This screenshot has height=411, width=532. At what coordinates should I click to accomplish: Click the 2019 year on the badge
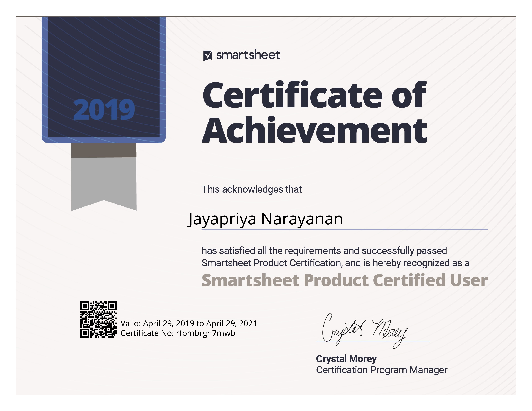tap(104, 110)
